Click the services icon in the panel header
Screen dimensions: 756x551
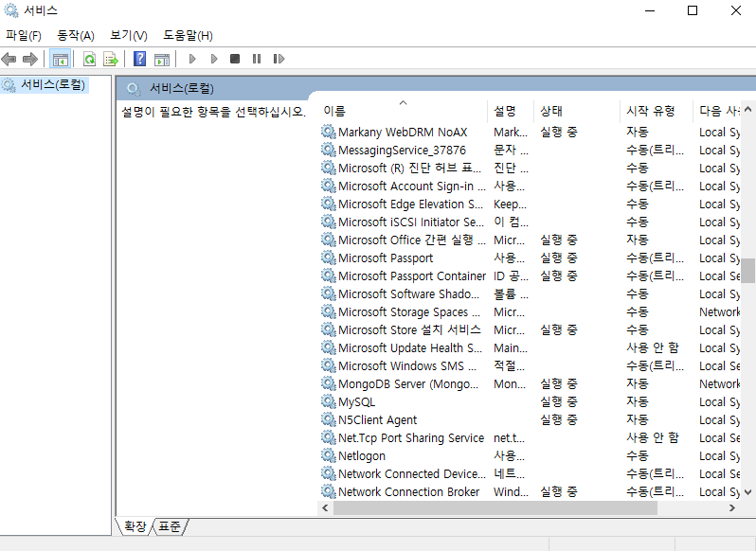[x=133, y=89]
